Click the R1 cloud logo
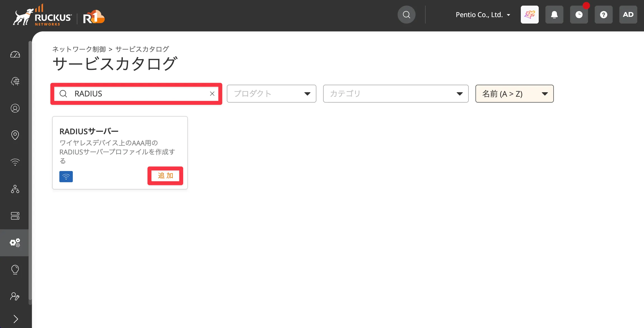Viewport: 644px width, 328px height. [x=94, y=17]
